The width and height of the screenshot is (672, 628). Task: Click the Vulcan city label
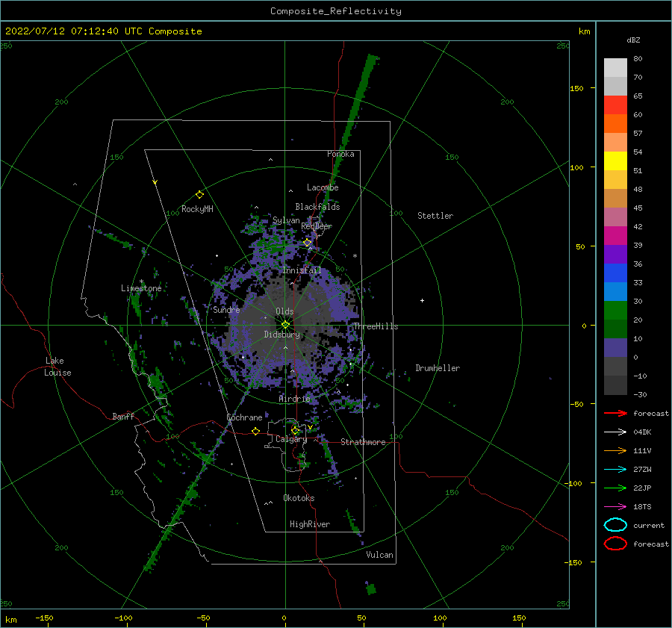click(x=380, y=555)
